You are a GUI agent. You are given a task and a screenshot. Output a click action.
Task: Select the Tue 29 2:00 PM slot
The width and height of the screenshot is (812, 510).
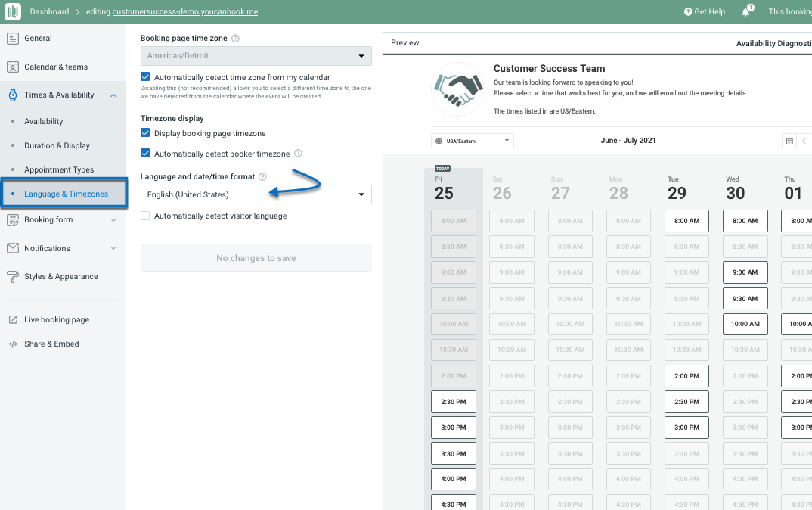pos(686,376)
